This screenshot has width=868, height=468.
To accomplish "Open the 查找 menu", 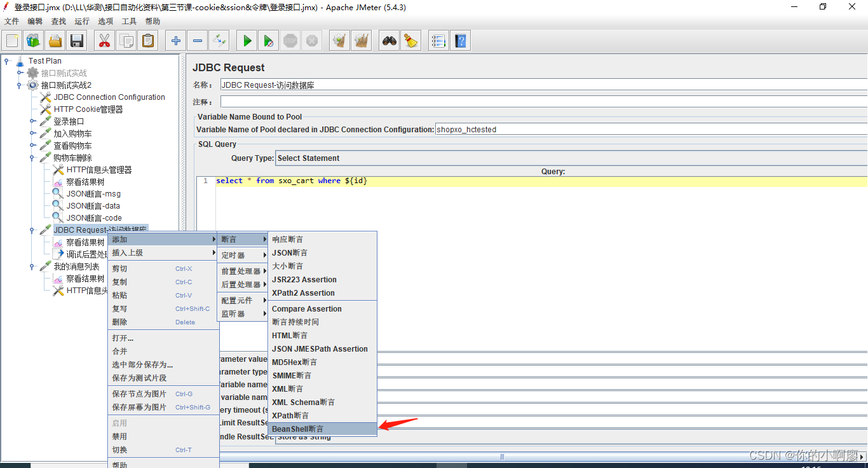I will [58, 21].
